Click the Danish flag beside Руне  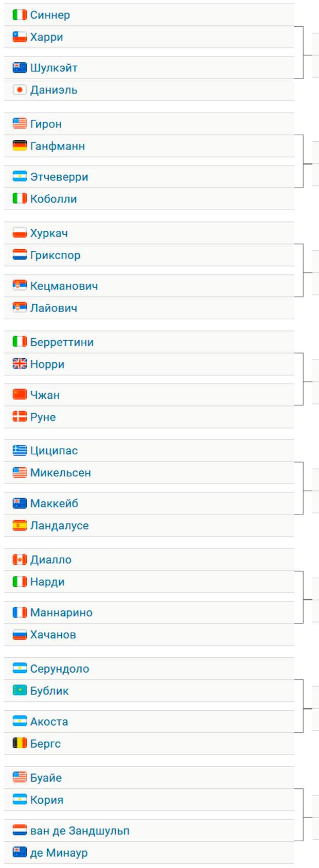[x=20, y=417]
